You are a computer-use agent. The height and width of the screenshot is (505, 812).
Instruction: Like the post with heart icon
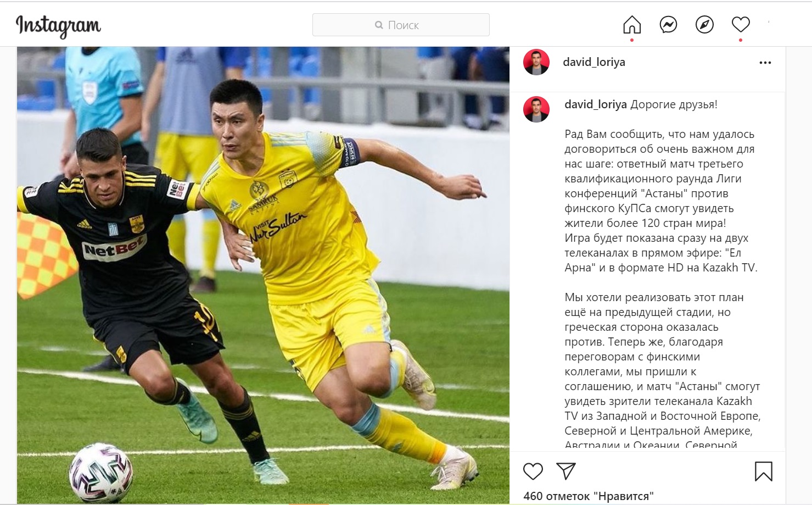533,471
